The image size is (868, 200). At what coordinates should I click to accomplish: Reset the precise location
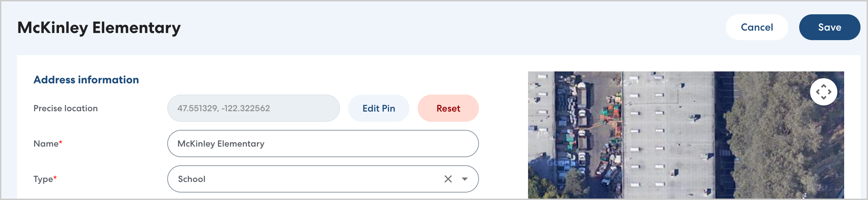448,108
